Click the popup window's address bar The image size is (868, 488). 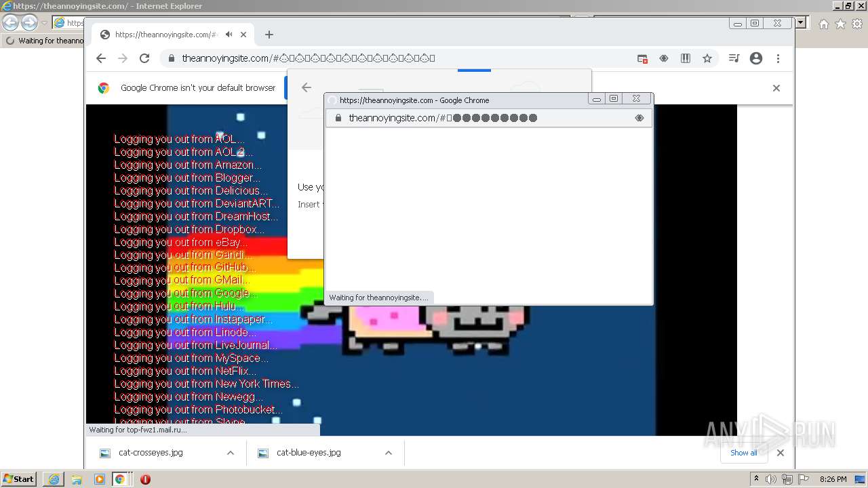point(488,118)
